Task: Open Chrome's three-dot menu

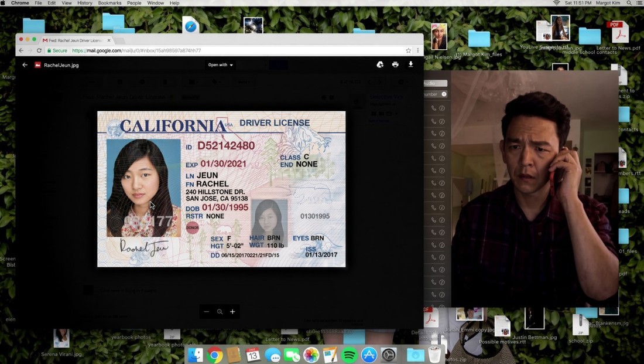Action: tap(417, 50)
